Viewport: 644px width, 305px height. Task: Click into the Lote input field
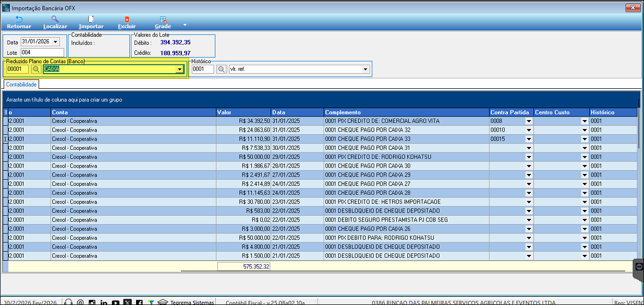pyautogui.click(x=42, y=52)
